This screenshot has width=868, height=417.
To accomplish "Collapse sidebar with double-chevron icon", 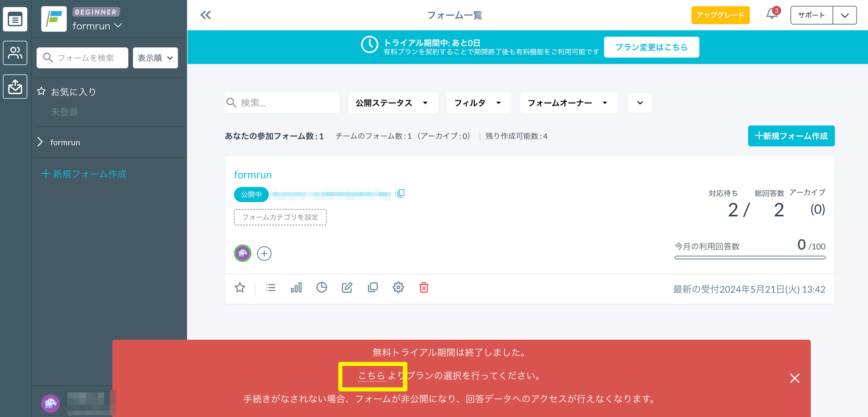I will pos(206,15).
